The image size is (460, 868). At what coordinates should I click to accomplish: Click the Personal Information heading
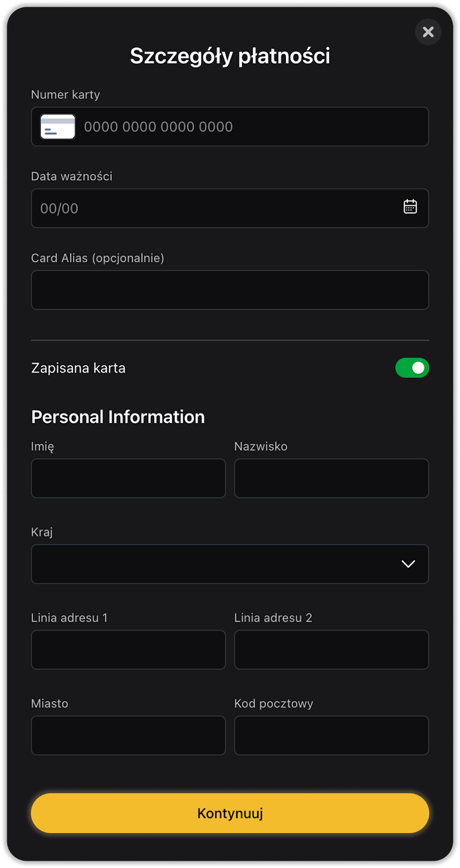[x=118, y=417]
